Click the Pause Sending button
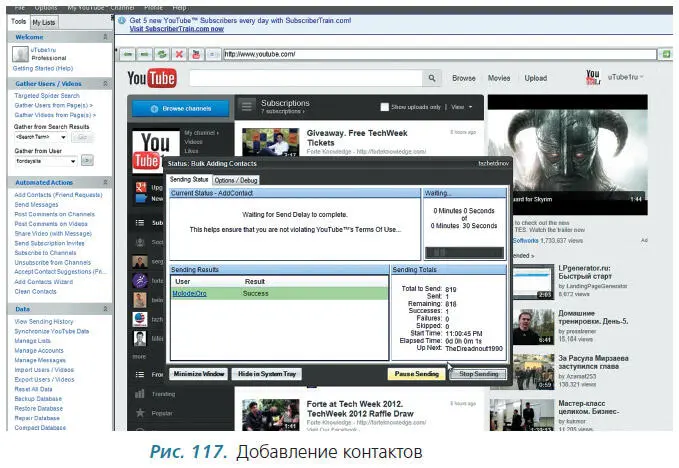The height and width of the screenshot is (468, 679). point(417,374)
